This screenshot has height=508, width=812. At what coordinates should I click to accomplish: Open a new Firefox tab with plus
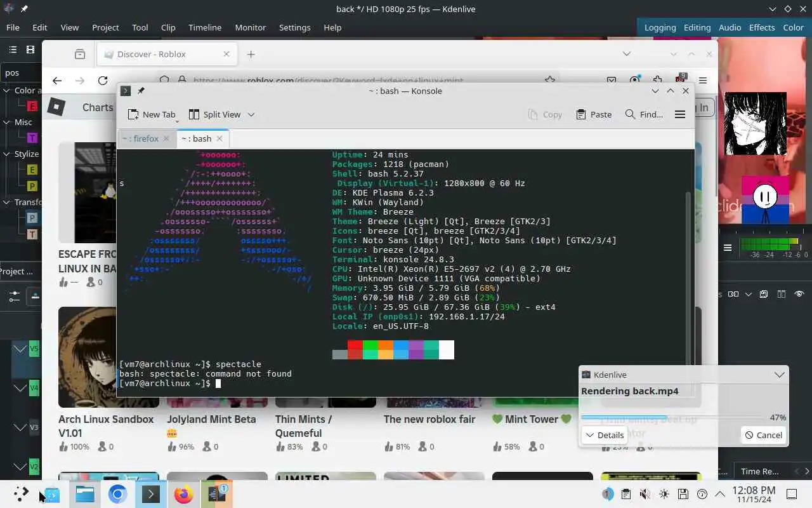[251, 54]
